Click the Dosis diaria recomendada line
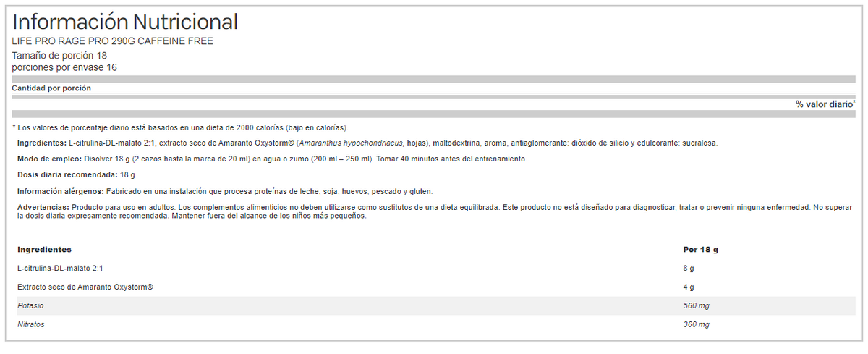868x354 pixels. click(77, 175)
